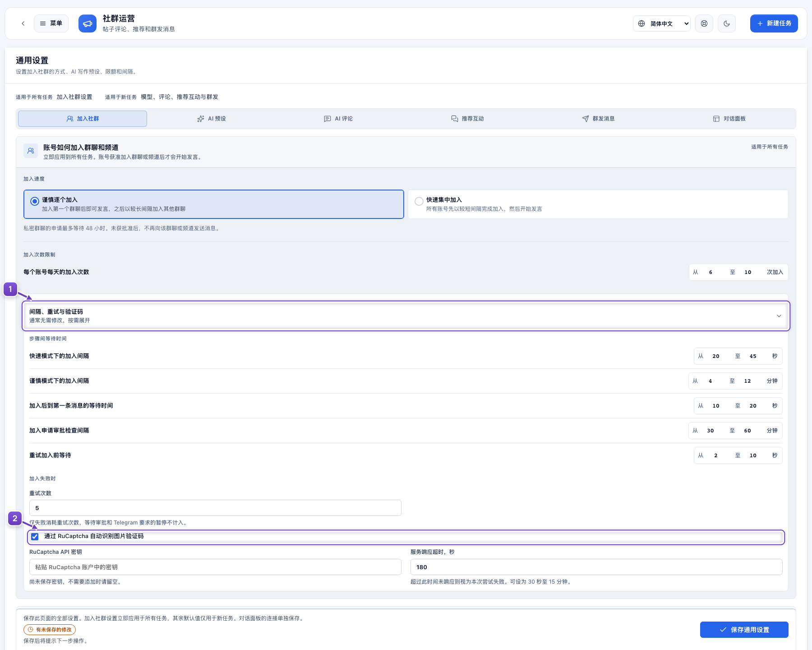Collapse the 间隔、重试与验证码 section
The width and height of the screenshot is (812, 650).
click(x=406, y=316)
